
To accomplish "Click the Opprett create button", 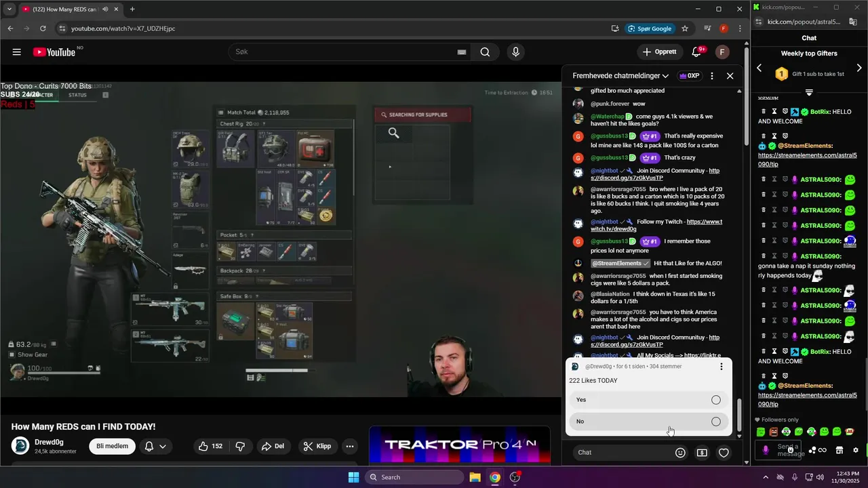I will (659, 52).
